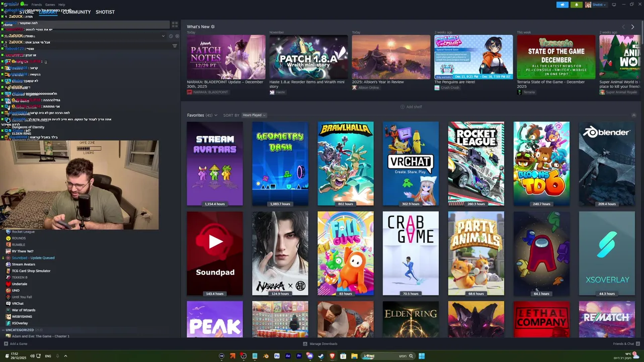Click the Shotist profile avatar
Image resolution: width=644 pixels, height=362 pixels.
pyautogui.click(x=588, y=5)
